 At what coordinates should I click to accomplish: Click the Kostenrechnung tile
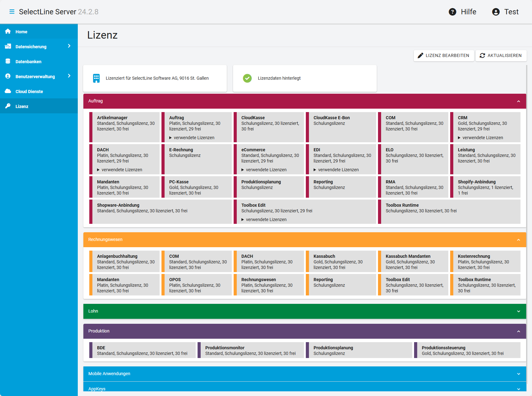tap(485, 261)
